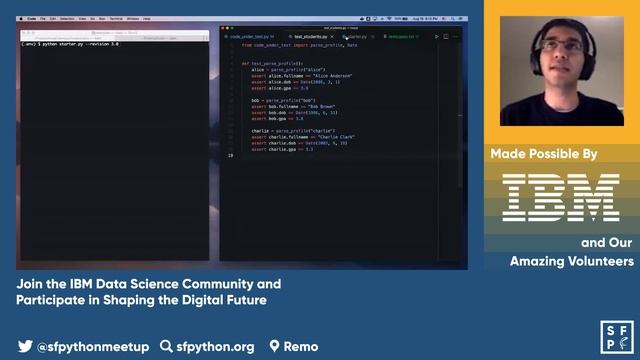
Task: Click the def test_parse_profile line
Action: 272,64
